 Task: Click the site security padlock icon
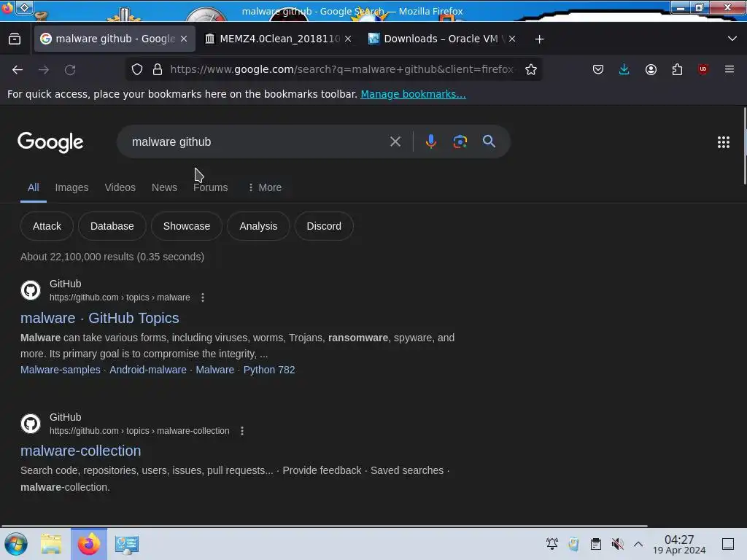tap(158, 69)
